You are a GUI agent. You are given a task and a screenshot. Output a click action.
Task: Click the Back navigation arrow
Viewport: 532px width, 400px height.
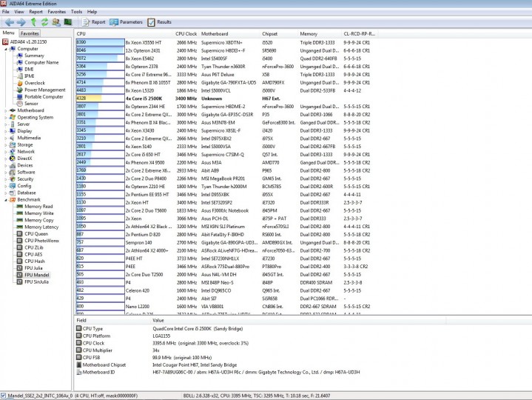pyautogui.click(x=10, y=22)
